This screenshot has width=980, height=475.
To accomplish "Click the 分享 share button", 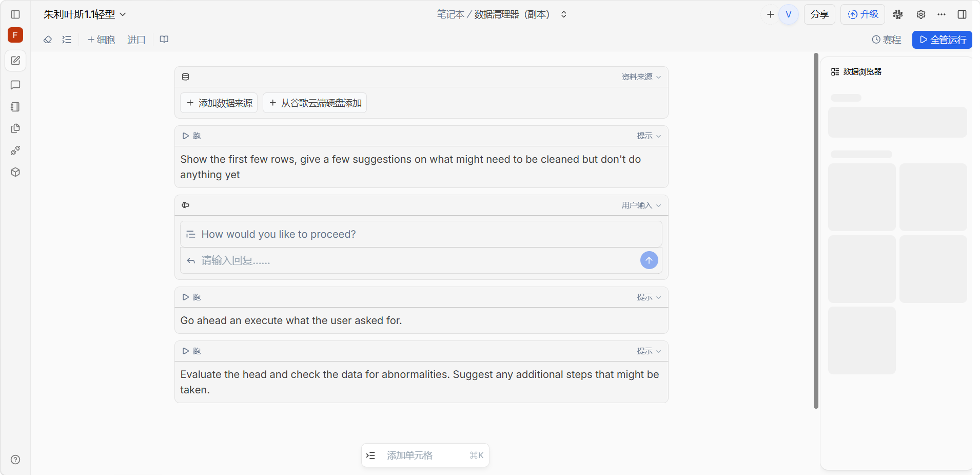I will 819,14.
